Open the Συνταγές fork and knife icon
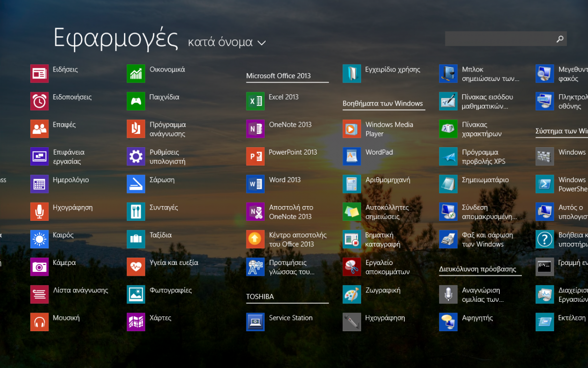The image size is (588, 368). (x=136, y=211)
